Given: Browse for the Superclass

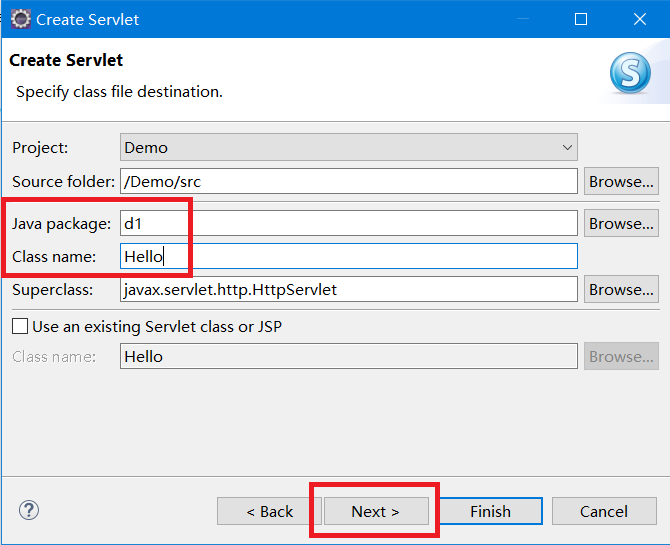Looking at the screenshot, I should 621,290.
